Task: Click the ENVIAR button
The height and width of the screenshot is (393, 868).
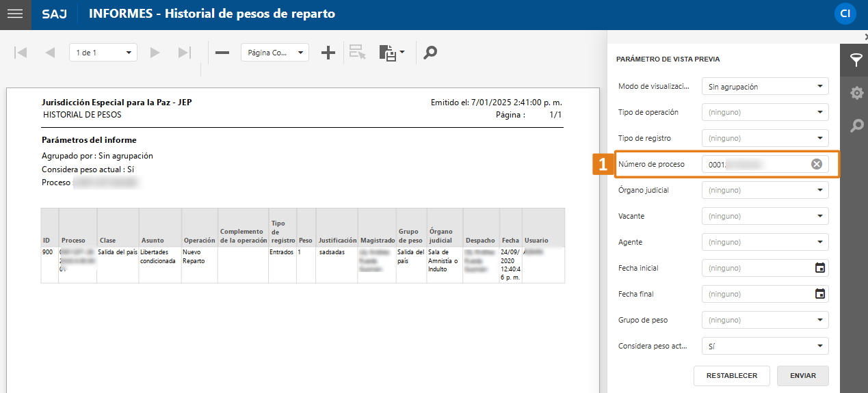Action: pyautogui.click(x=803, y=376)
